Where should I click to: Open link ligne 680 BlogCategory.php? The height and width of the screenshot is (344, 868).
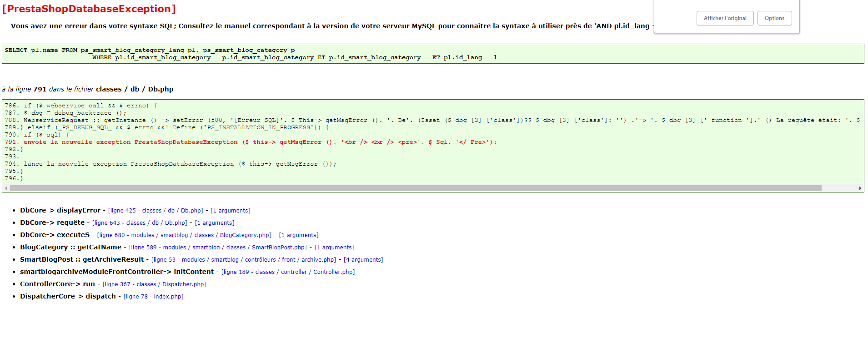point(184,235)
